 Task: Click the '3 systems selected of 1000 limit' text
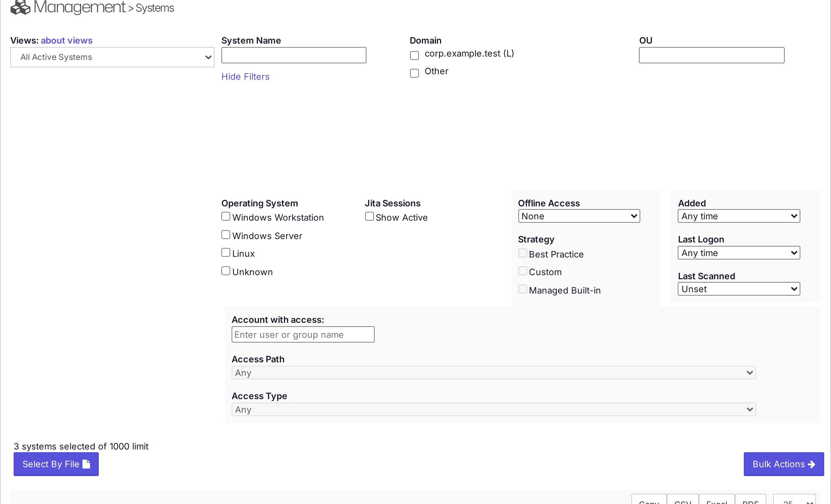tap(81, 446)
